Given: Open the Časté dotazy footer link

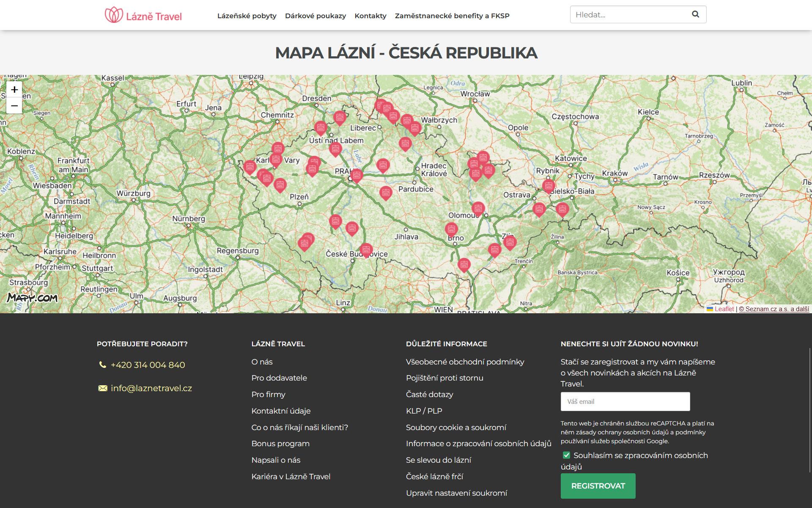Looking at the screenshot, I should click(429, 394).
